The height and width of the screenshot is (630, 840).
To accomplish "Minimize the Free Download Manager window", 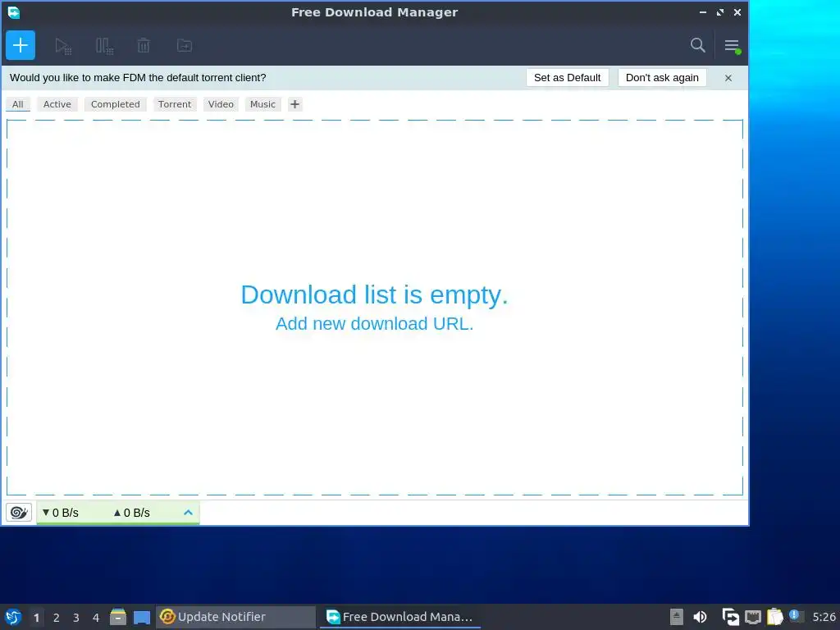I will click(x=703, y=12).
